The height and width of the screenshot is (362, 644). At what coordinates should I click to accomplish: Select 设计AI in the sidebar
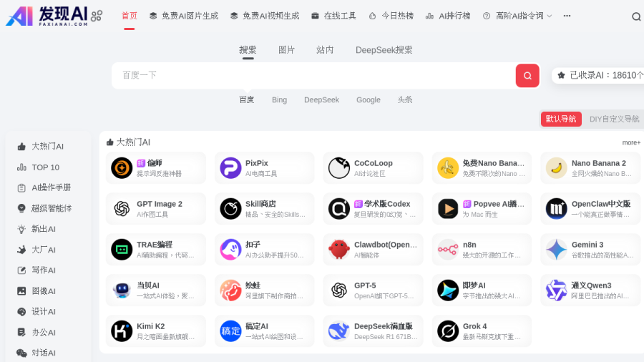click(x=36, y=311)
